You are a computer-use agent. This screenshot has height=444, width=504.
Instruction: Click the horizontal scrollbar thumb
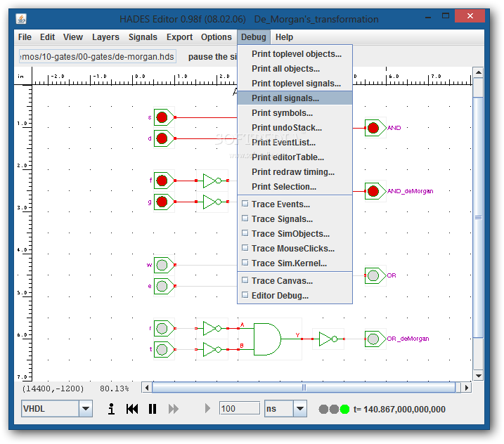click(304, 388)
